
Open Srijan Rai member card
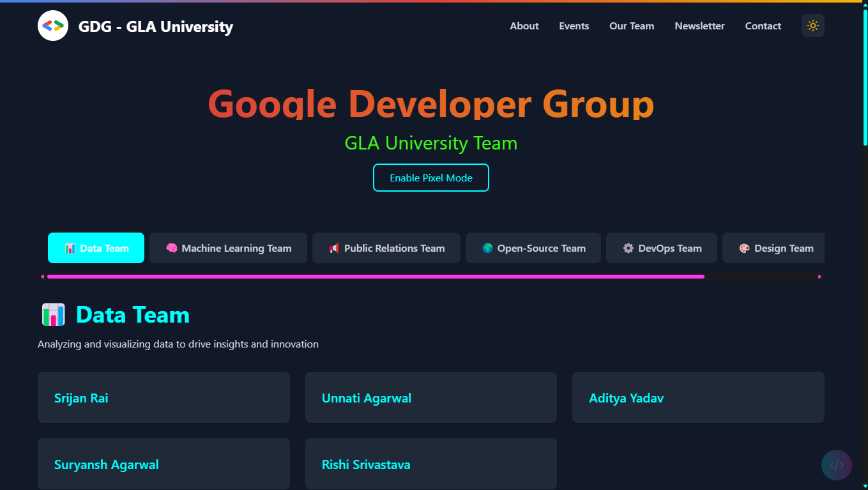point(164,397)
